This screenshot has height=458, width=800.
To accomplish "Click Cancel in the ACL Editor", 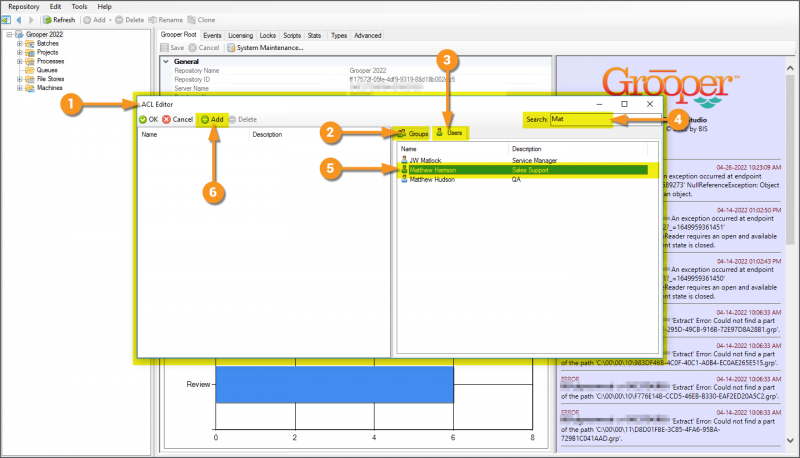I will click(178, 119).
